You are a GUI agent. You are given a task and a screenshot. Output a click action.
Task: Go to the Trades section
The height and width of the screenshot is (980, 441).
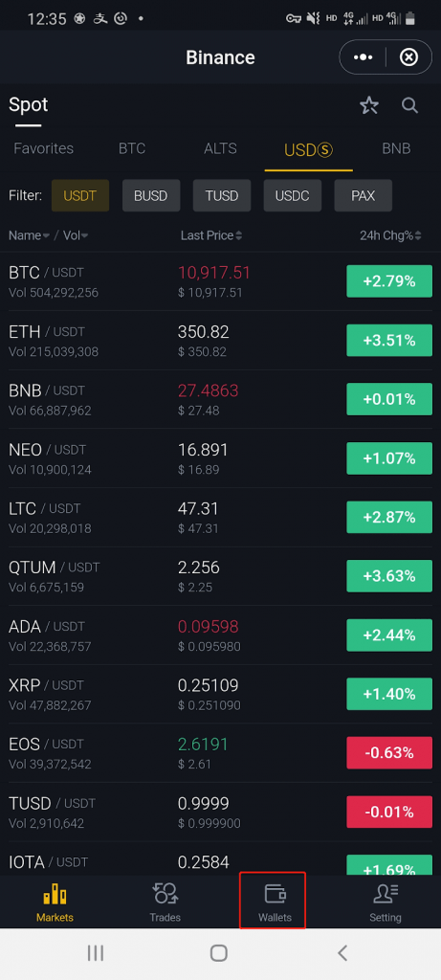pyautogui.click(x=165, y=902)
